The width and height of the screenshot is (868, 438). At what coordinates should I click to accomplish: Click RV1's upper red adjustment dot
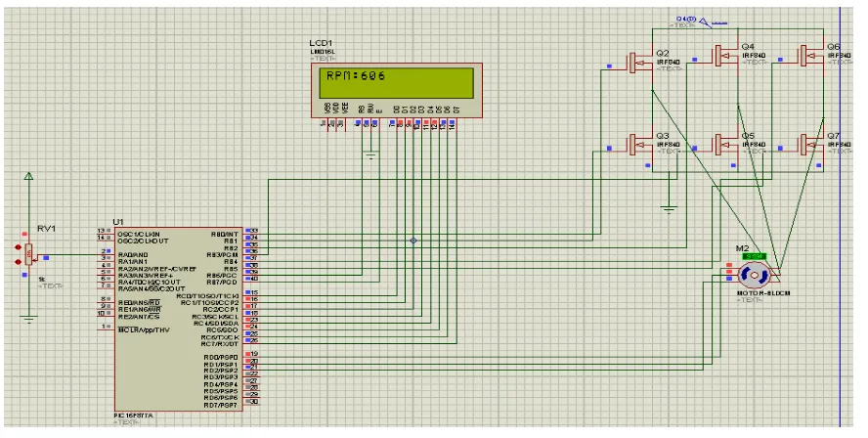19,247
